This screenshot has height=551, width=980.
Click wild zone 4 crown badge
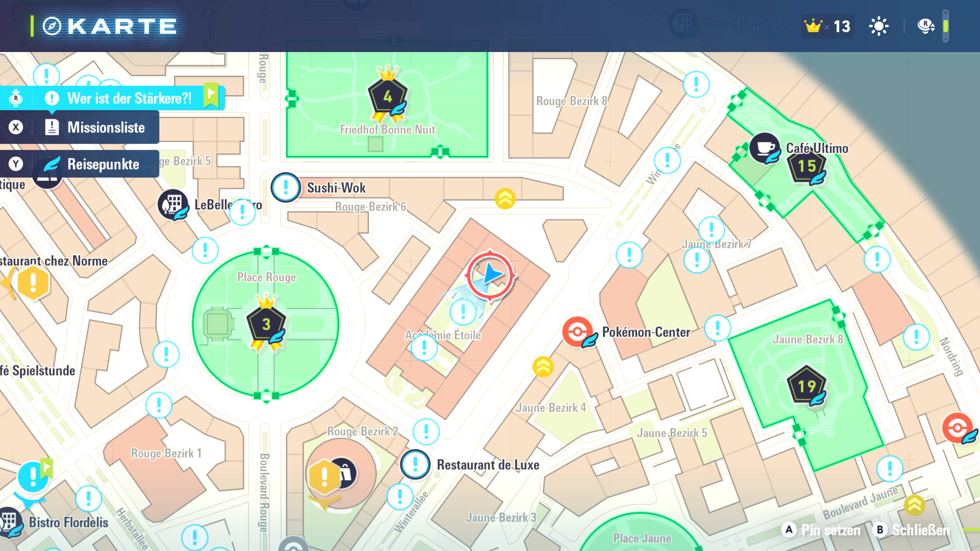coord(387,95)
